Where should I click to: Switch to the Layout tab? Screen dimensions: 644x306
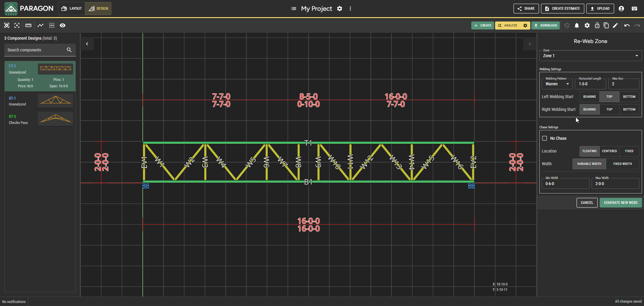click(72, 9)
